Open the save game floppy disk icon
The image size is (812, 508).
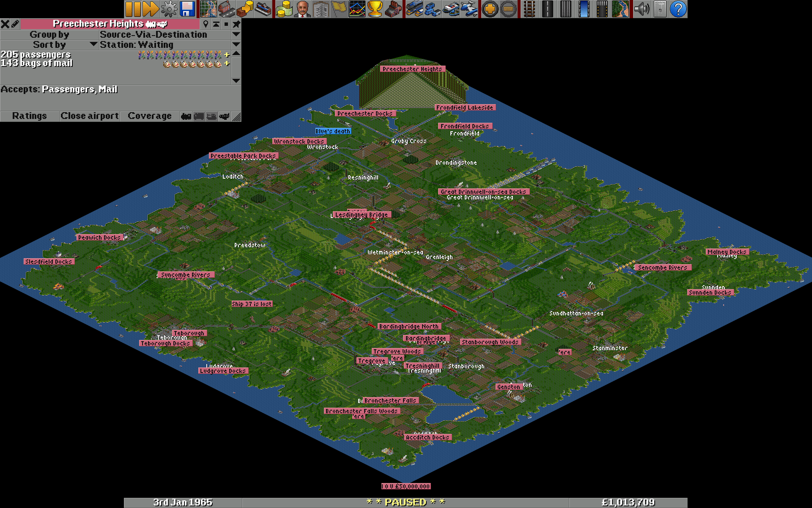click(x=187, y=9)
